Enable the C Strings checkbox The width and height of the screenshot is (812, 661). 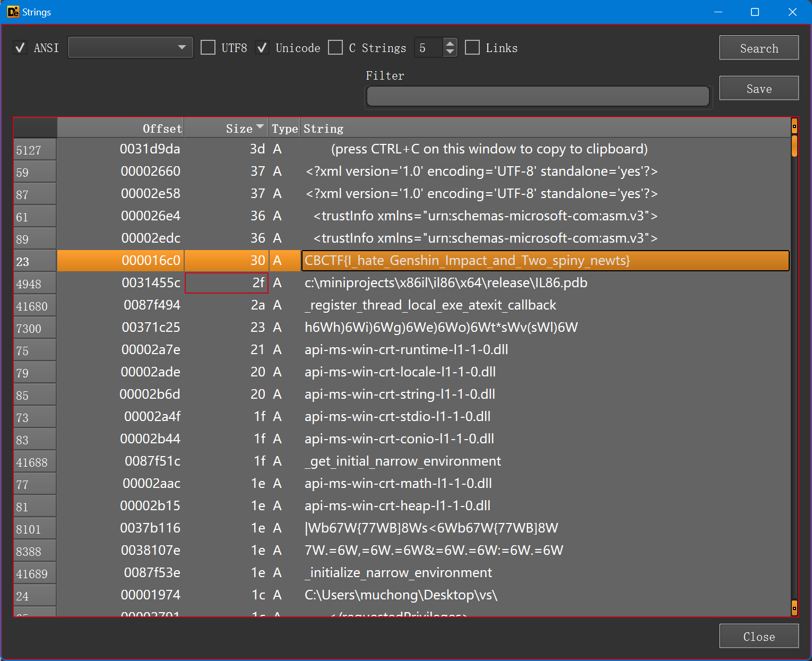click(x=335, y=48)
